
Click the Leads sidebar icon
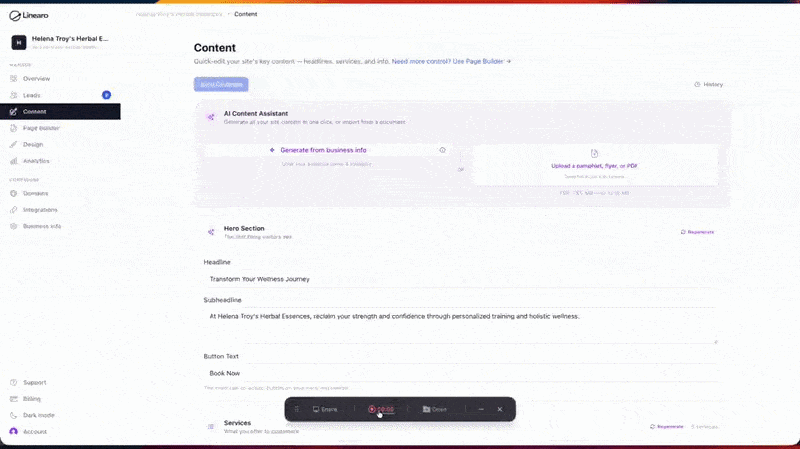coord(14,95)
